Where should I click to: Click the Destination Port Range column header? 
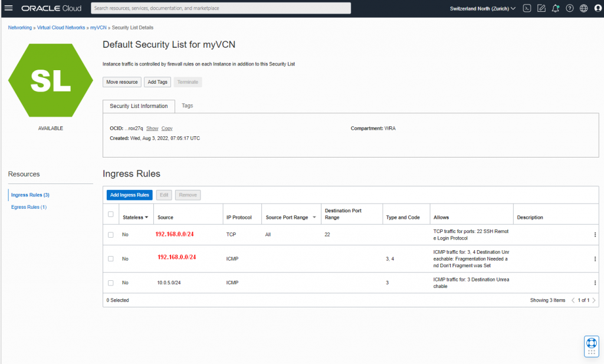pyautogui.click(x=343, y=214)
